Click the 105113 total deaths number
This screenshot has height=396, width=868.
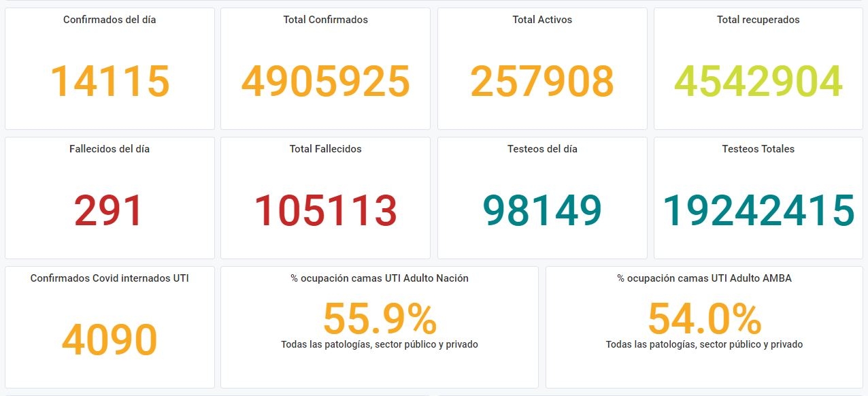click(x=326, y=210)
